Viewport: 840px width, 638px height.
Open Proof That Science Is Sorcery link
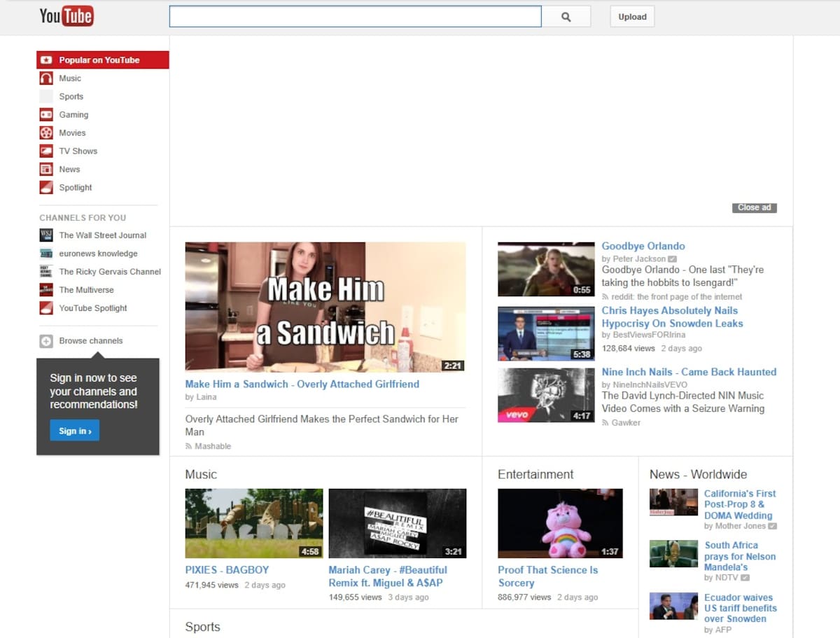548,576
